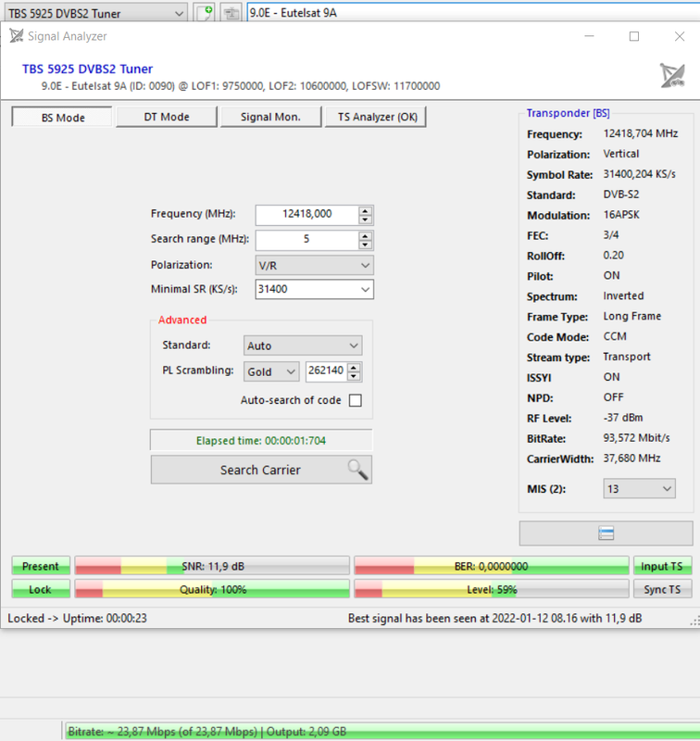This screenshot has height=741, width=700.
Task: Click the BitRate value 93,572 Mbit/s
Action: pyautogui.click(x=636, y=438)
